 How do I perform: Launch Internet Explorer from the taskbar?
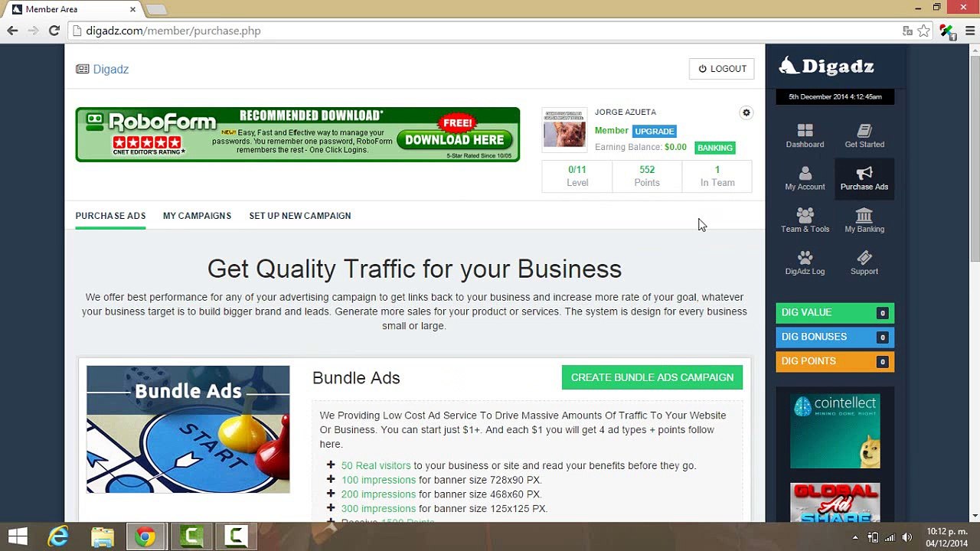59,537
